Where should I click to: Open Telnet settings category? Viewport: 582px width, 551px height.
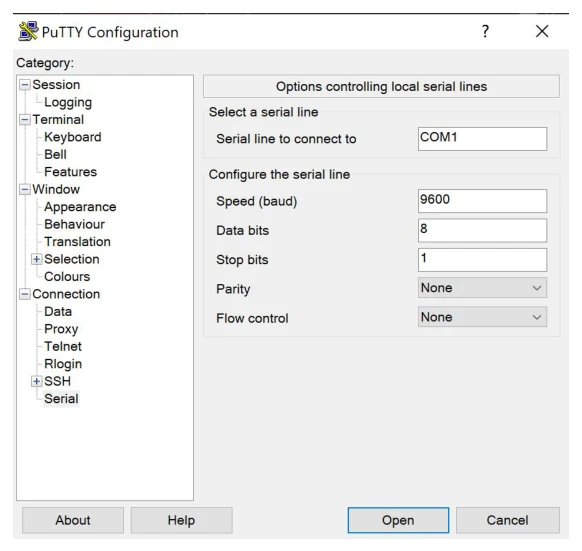tap(63, 346)
